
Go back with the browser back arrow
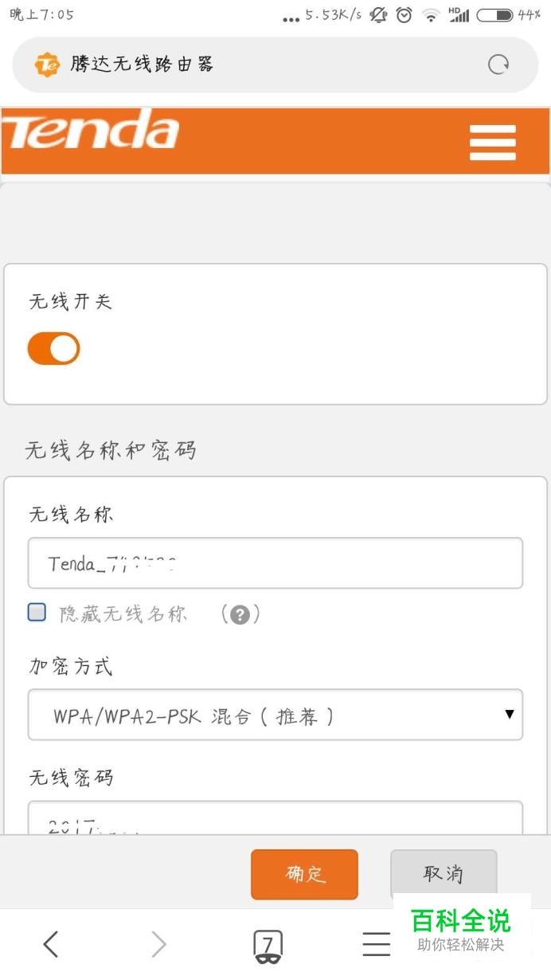pyautogui.click(x=50, y=944)
